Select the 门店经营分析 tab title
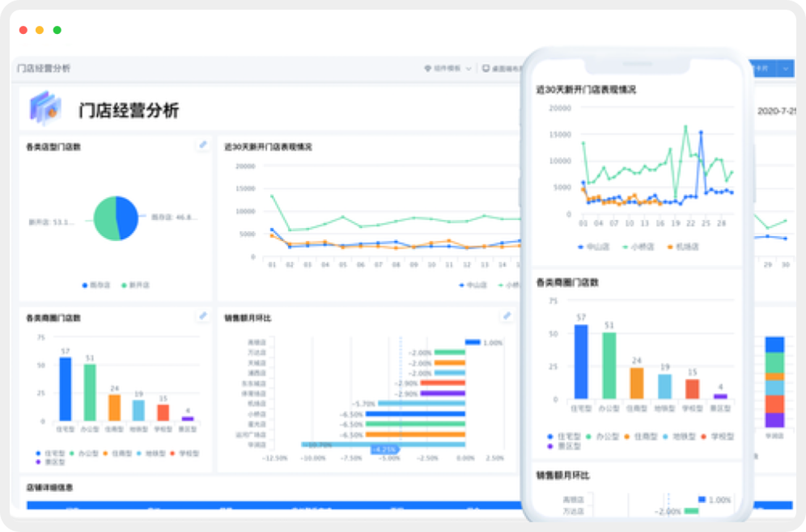 pyautogui.click(x=44, y=69)
